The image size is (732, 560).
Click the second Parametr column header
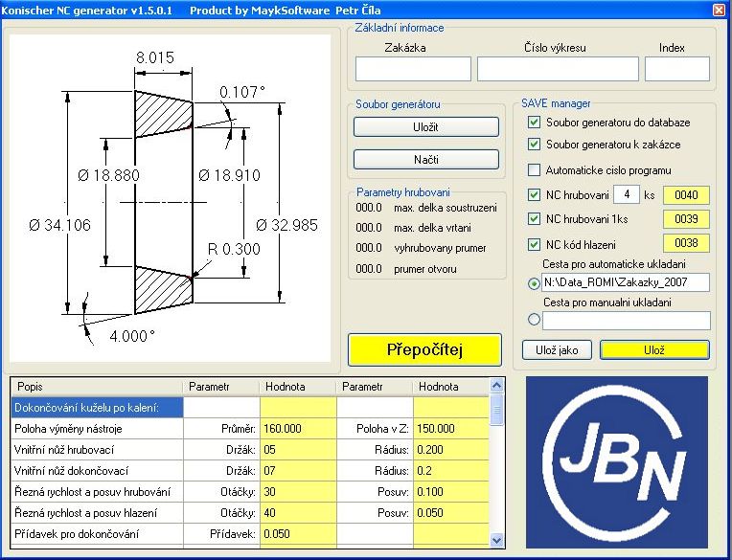click(375, 387)
